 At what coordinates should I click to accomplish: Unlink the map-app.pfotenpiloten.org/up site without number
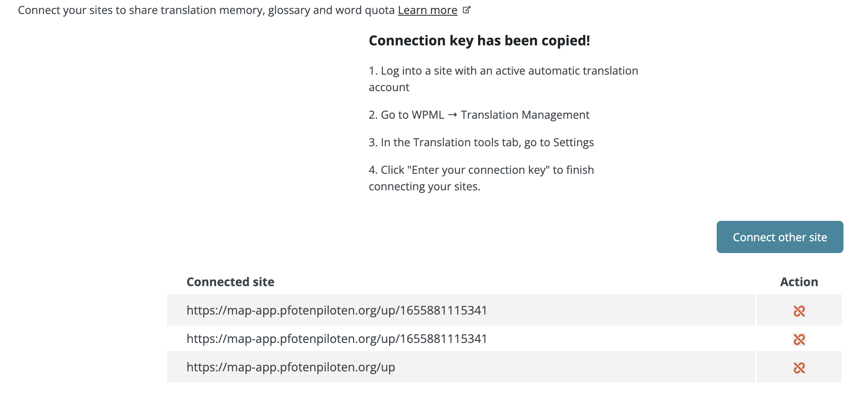tap(799, 368)
